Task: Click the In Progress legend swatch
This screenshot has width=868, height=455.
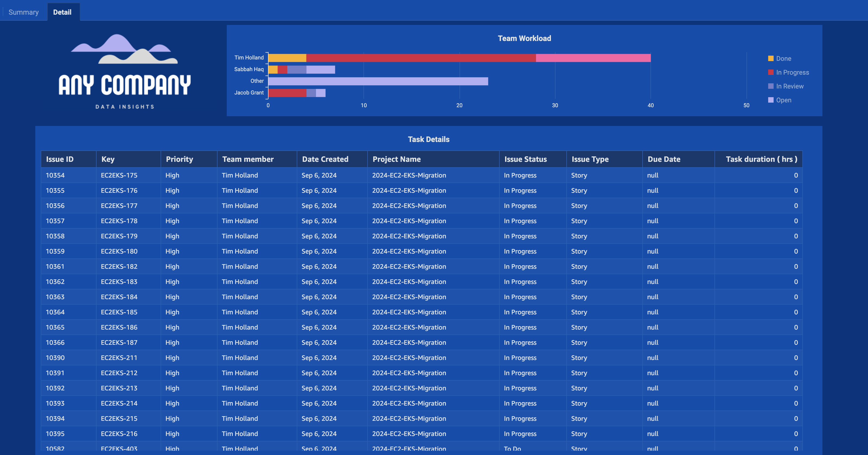Action: (771, 72)
